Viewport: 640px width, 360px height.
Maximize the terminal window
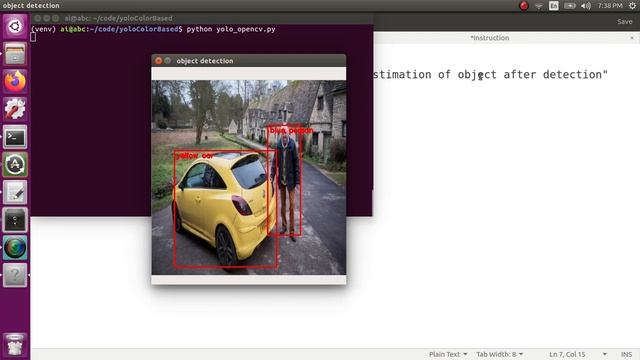(56, 18)
